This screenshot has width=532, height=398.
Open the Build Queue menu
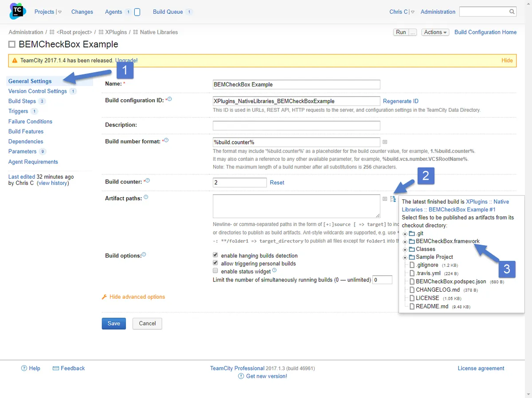[168, 12]
